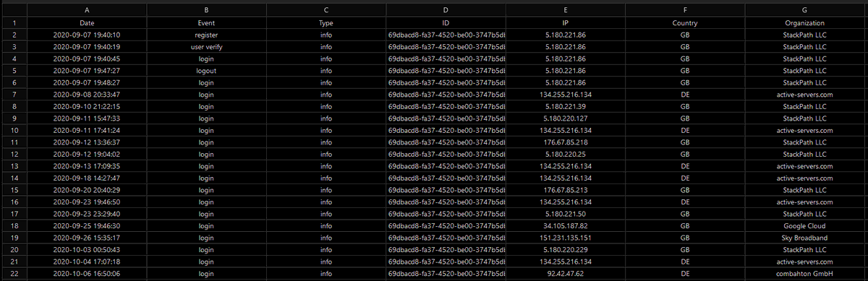Select date cell 2020-09-11 15:47:33
The width and height of the screenshot is (868, 281).
[x=87, y=118]
